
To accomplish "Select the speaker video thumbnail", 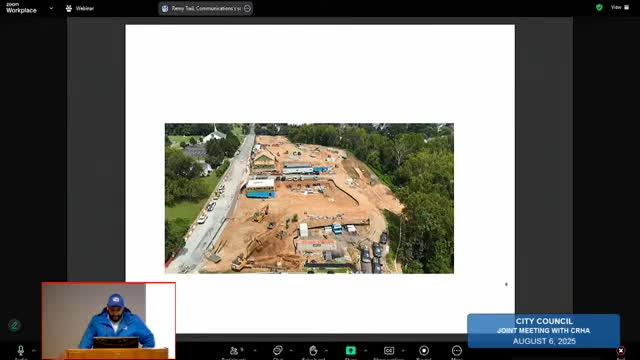I will (x=109, y=321).
